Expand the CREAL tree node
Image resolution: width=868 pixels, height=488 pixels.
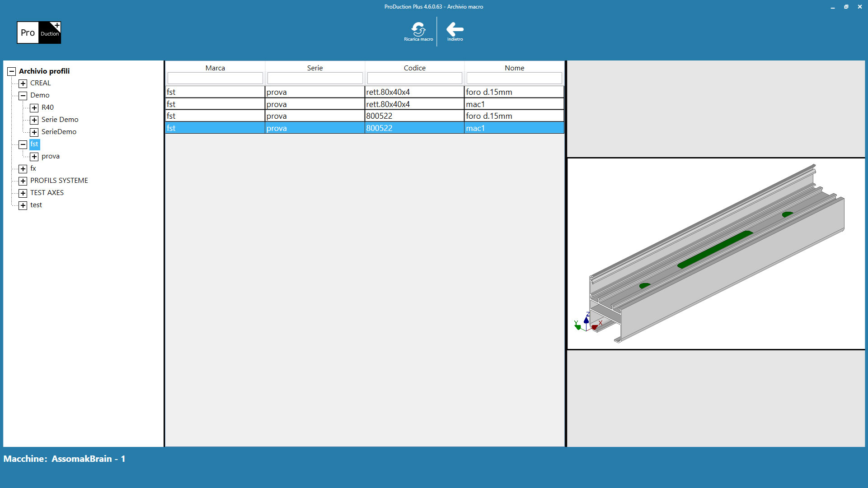point(23,84)
